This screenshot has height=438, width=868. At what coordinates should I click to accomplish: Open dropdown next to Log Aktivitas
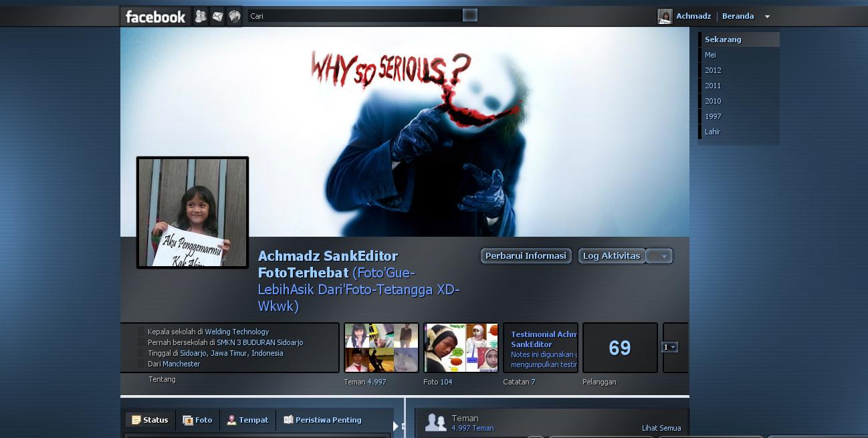coord(659,256)
